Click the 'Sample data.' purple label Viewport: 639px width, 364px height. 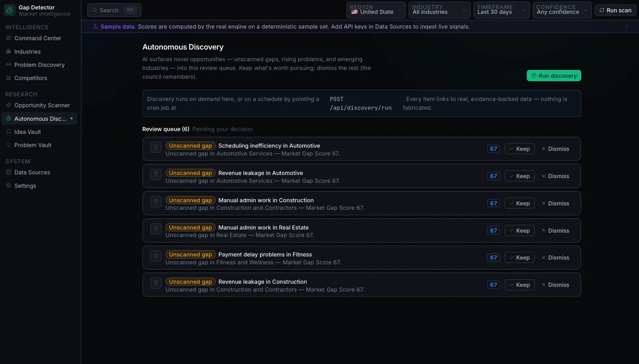tap(118, 27)
